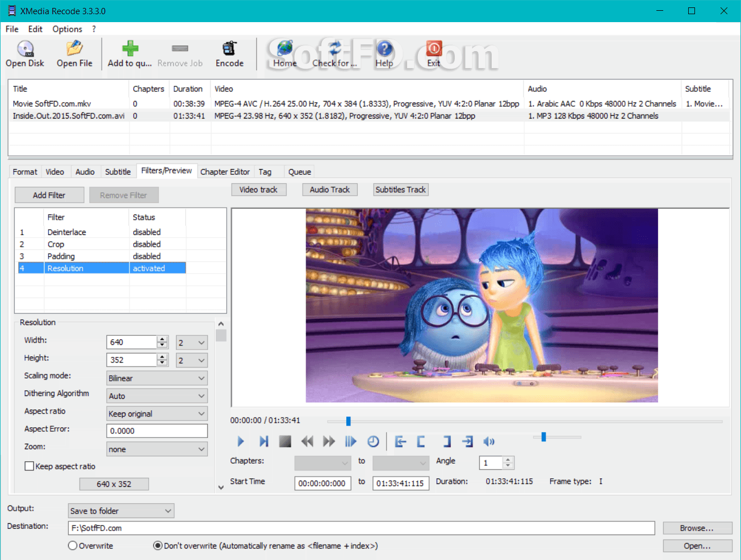The width and height of the screenshot is (741, 560).
Task: Click the video seek slider handle
Action: point(348,421)
